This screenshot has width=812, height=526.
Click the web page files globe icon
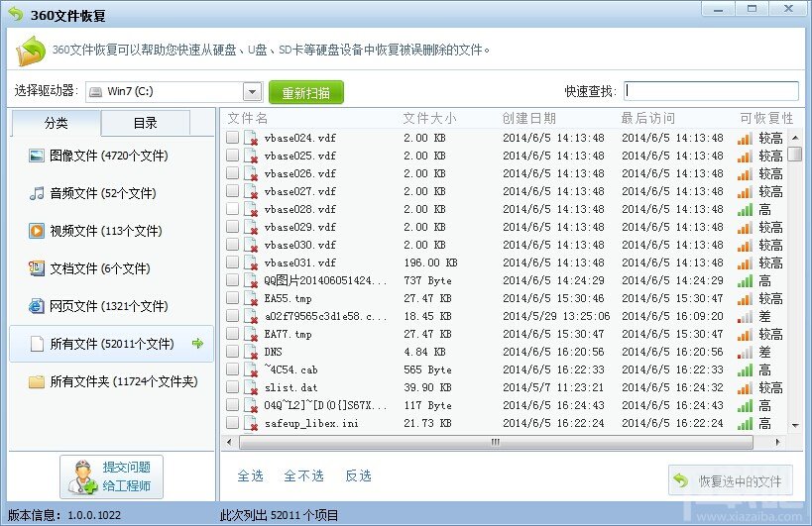37,306
